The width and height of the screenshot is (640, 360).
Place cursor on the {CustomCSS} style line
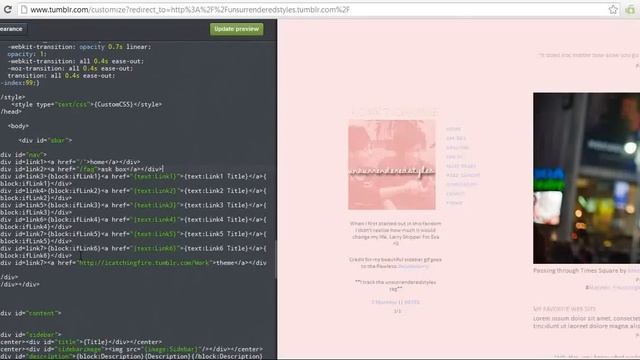click(x=87, y=104)
